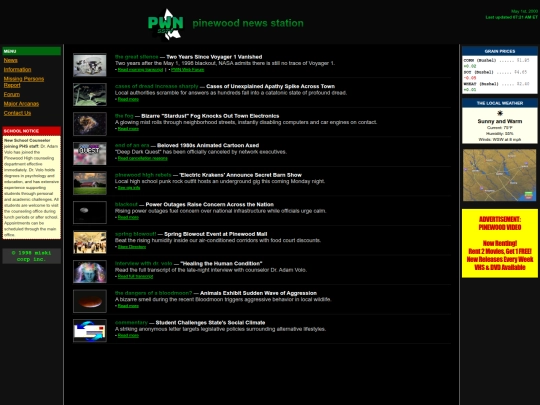
Task: Open the Contact Us menu link
Action: tap(17, 113)
